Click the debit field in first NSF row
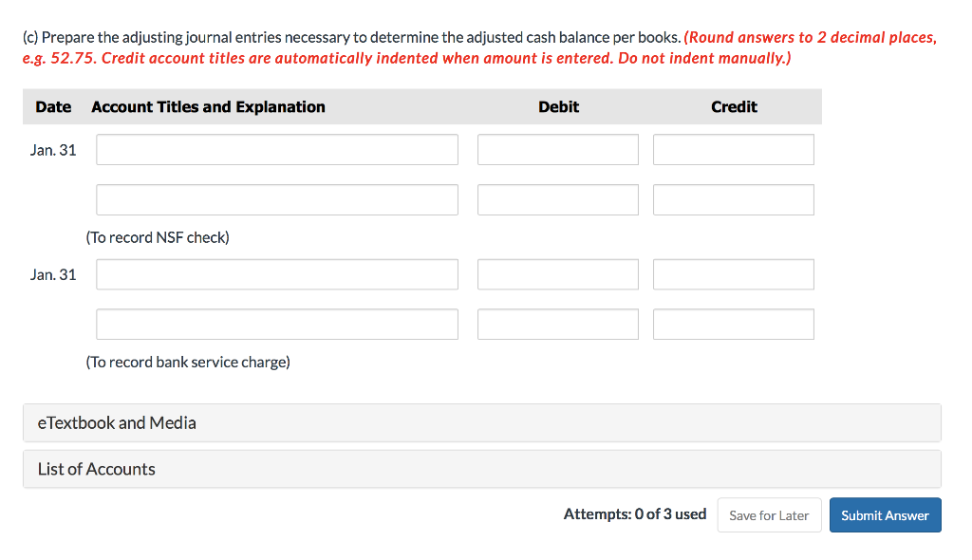The image size is (972, 560). click(x=558, y=149)
